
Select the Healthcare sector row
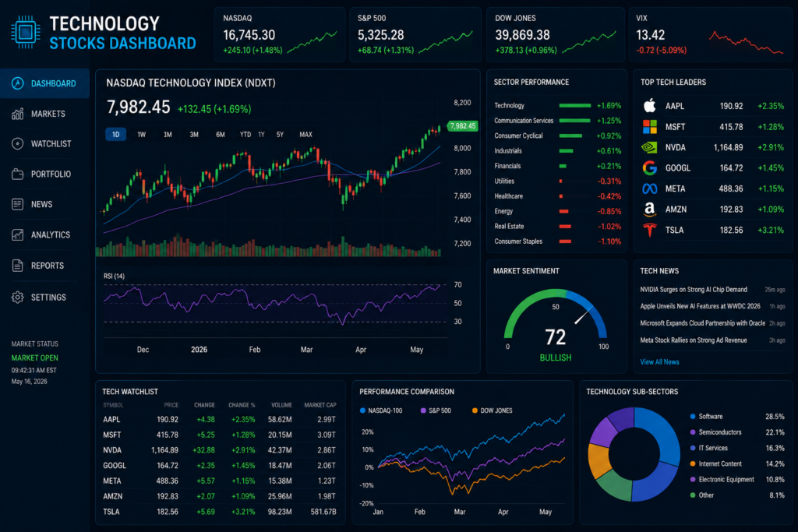pos(557,196)
